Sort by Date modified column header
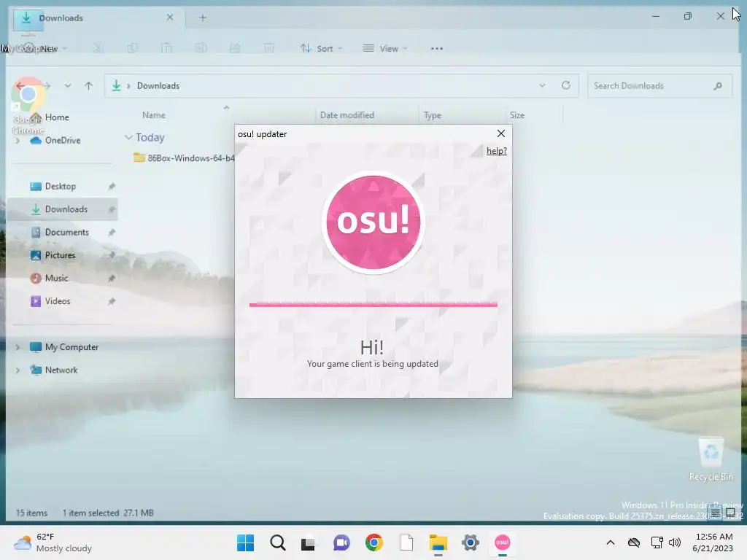This screenshot has height=560, width=747. (x=347, y=115)
